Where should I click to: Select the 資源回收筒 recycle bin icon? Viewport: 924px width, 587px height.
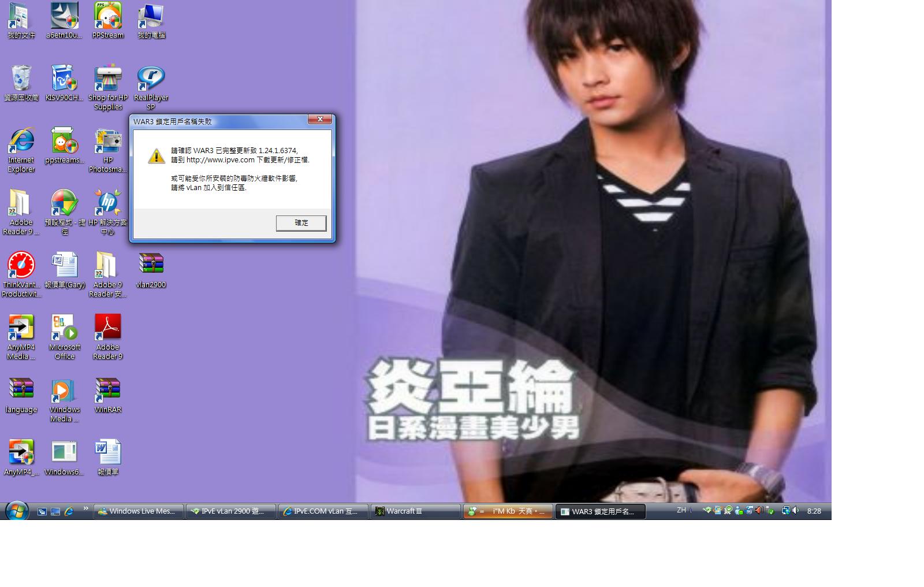tap(21, 83)
